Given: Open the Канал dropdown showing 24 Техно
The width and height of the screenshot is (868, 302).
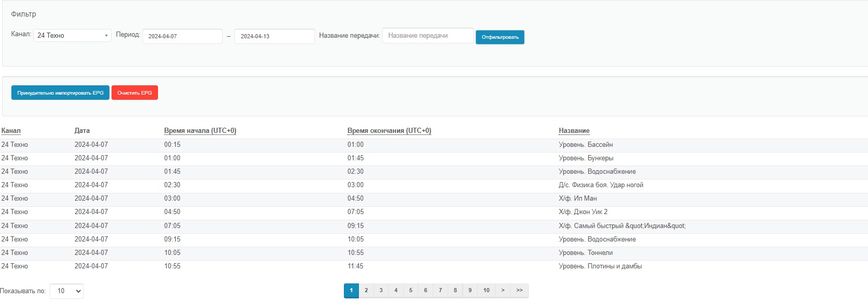Looking at the screenshot, I should 72,35.
